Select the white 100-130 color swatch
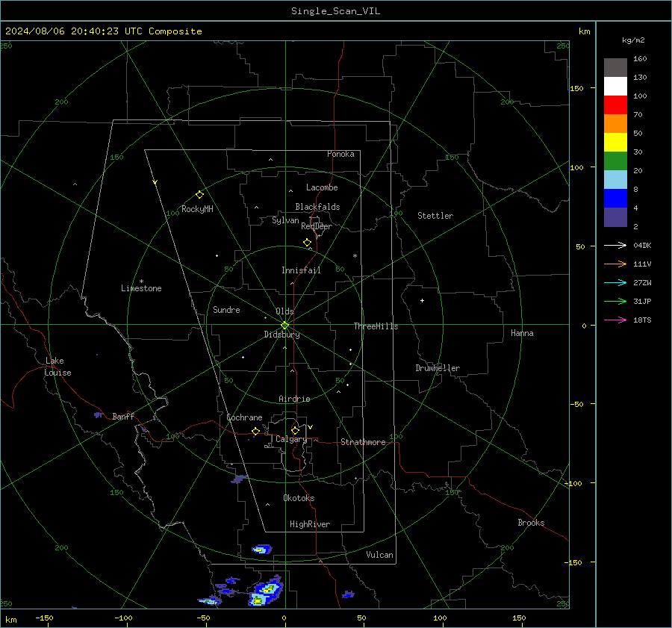The width and height of the screenshot is (672, 628). 615,87
